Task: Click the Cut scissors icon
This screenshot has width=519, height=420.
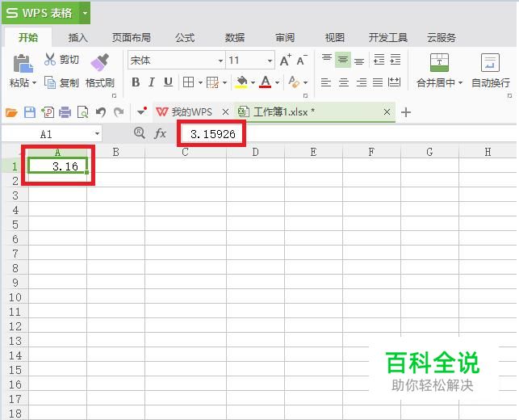Action: click(x=50, y=59)
